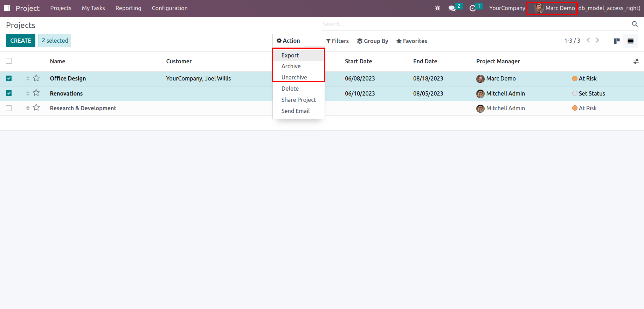The height and width of the screenshot is (309, 644).
Task: Choose Export from the Action menu
Action: (x=290, y=55)
